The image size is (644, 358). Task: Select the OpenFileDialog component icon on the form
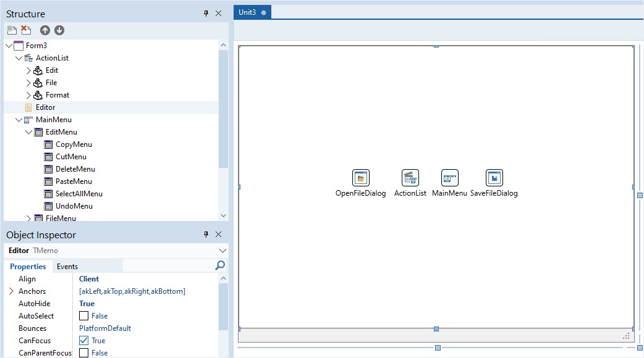tap(362, 179)
